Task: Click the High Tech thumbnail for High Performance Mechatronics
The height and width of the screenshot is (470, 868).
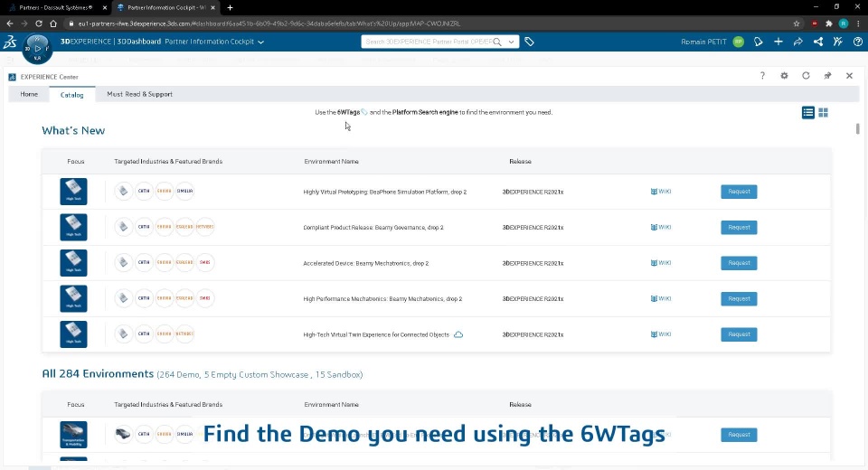Action: (x=73, y=298)
